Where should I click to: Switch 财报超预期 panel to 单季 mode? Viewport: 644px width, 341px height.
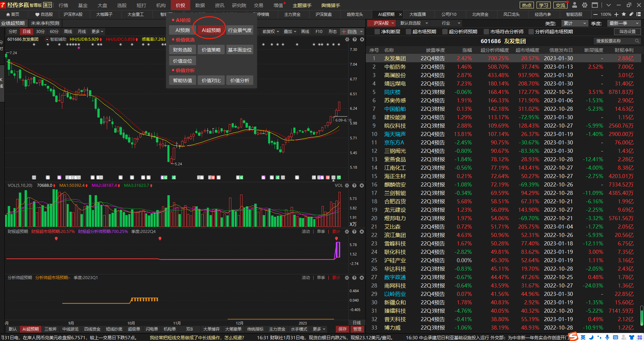pyautogui.click(x=321, y=232)
